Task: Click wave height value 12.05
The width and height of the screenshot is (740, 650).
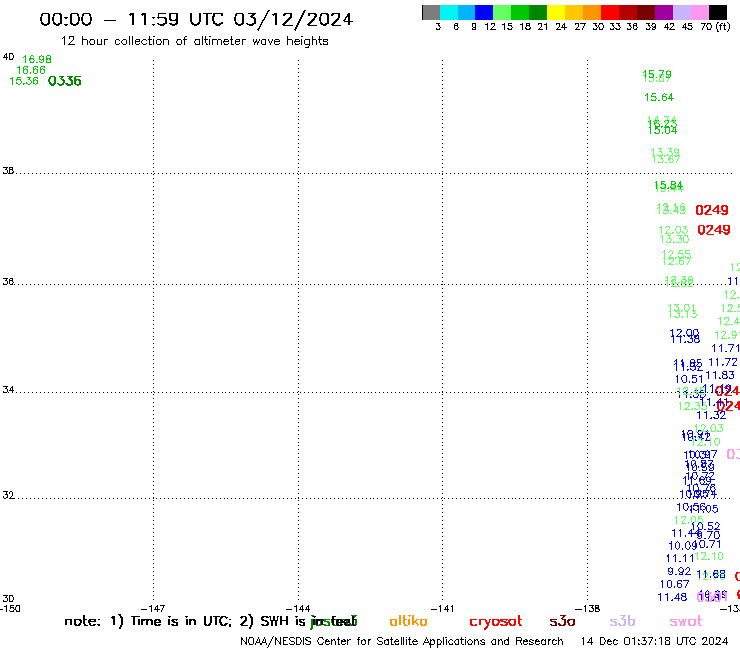Action: [689, 521]
